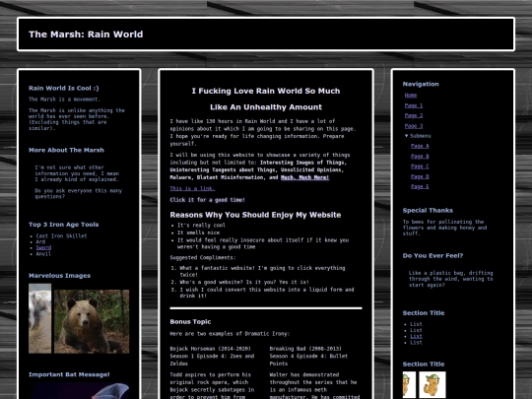Select Page 3 navigation link
The image size is (532, 399).
point(414,126)
